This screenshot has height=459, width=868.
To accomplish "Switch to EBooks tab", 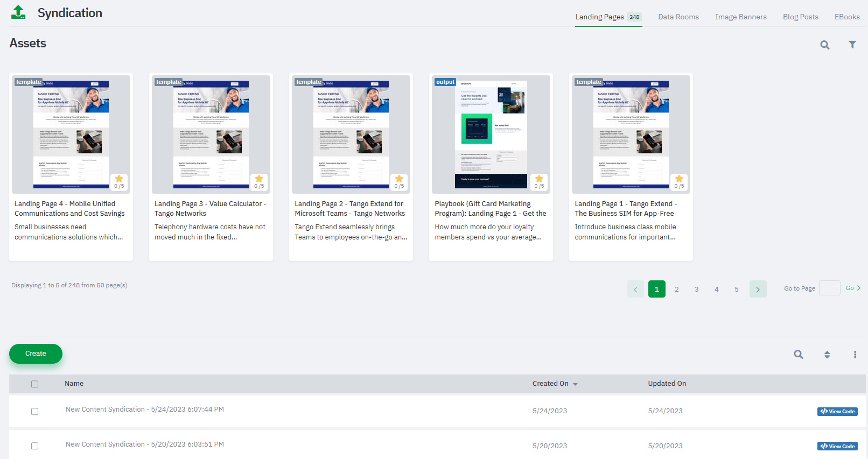I will [x=847, y=17].
